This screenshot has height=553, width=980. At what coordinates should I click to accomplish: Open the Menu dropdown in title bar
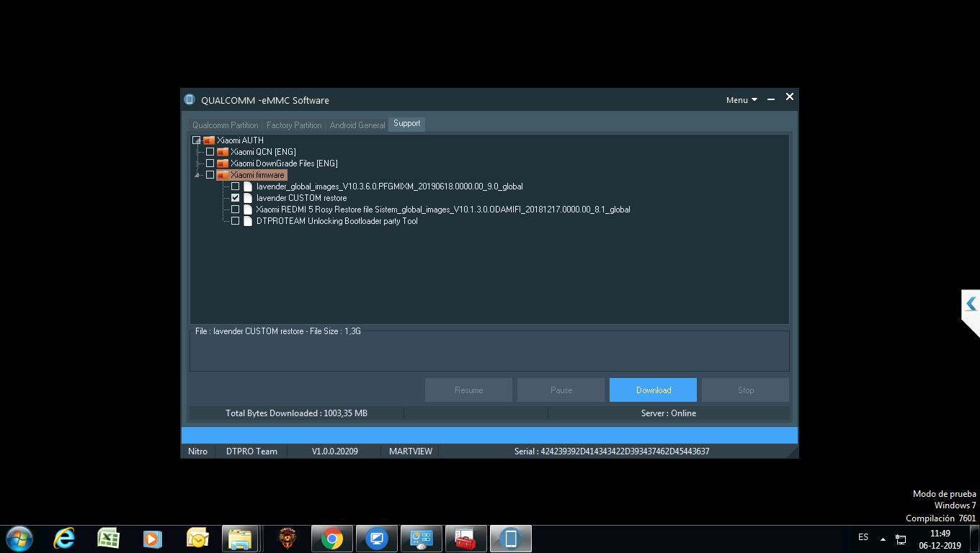(x=741, y=100)
